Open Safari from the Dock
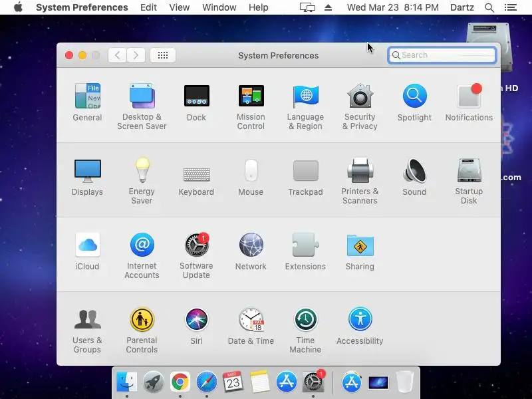This screenshot has width=532, height=399. (x=207, y=382)
